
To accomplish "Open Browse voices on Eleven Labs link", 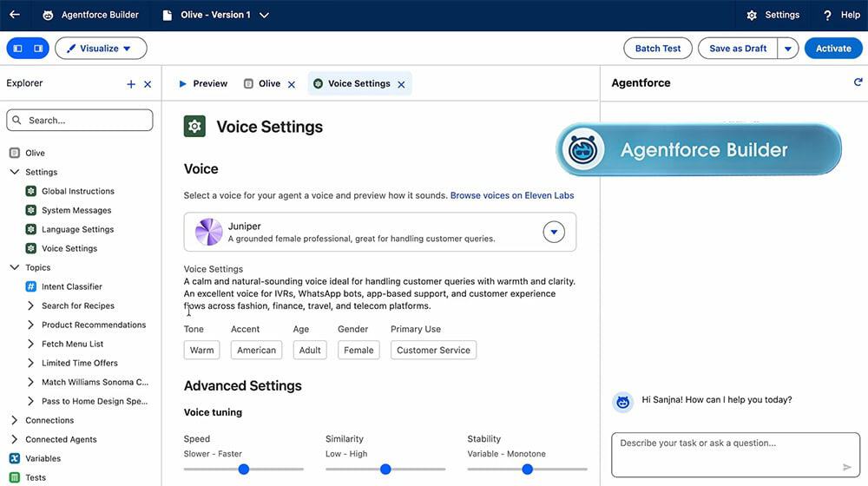I will pyautogui.click(x=512, y=195).
